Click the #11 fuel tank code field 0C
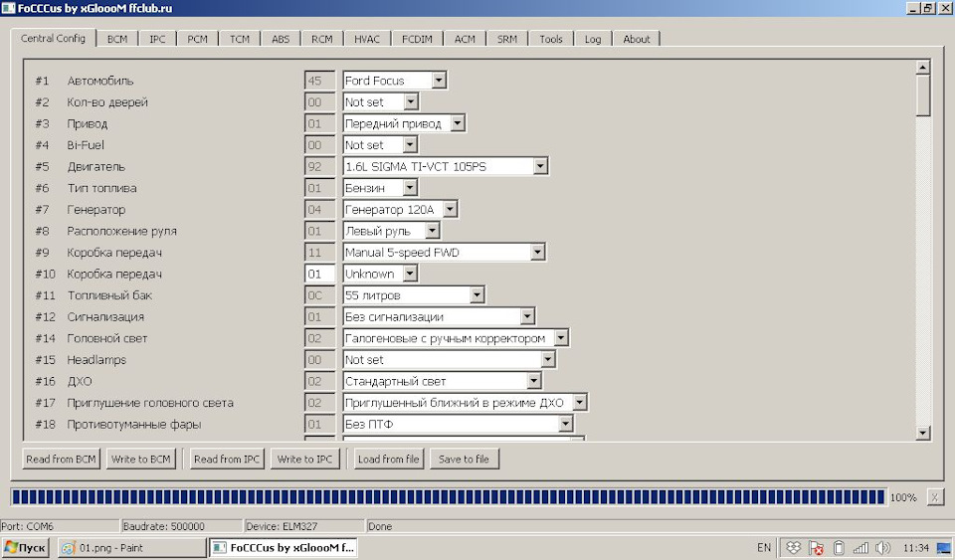 (x=319, y=295)
